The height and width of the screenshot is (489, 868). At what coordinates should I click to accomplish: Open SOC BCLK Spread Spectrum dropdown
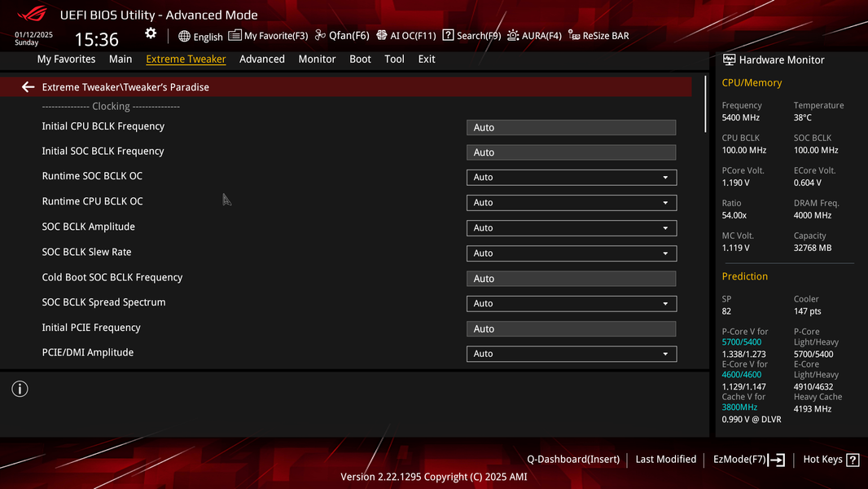click(x=572, y=303)
